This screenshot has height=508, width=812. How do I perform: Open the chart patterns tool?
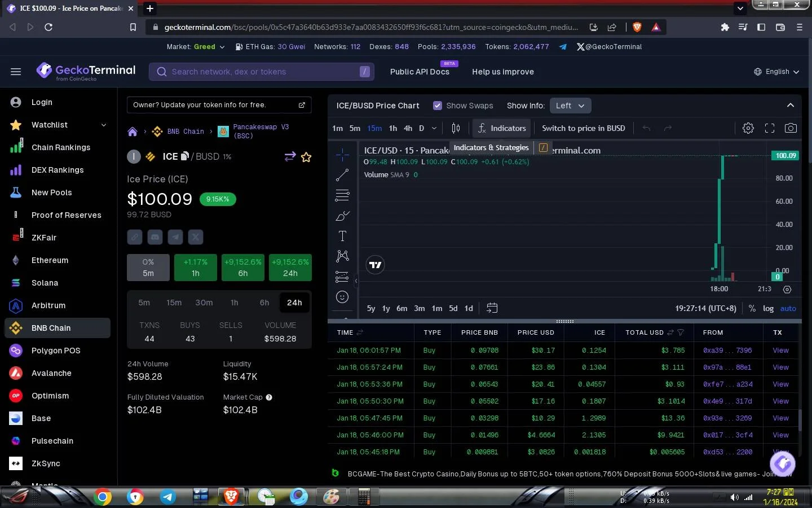pos(342,256)
